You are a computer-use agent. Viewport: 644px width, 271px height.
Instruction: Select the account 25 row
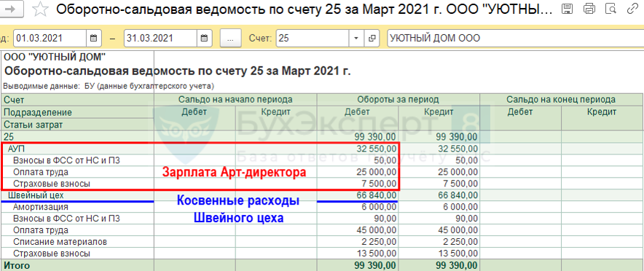322,137
